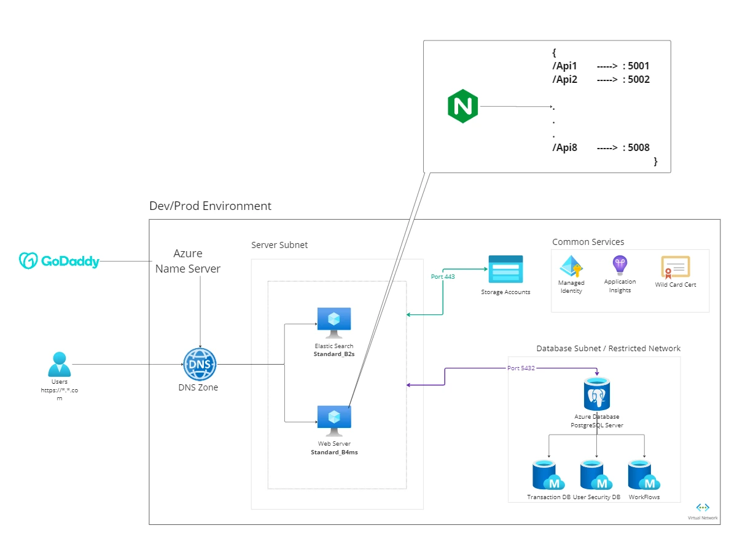Select the Managed Identity icon
Screen dimensions: 756x555
pyautogui.click(x=571, y=266)
